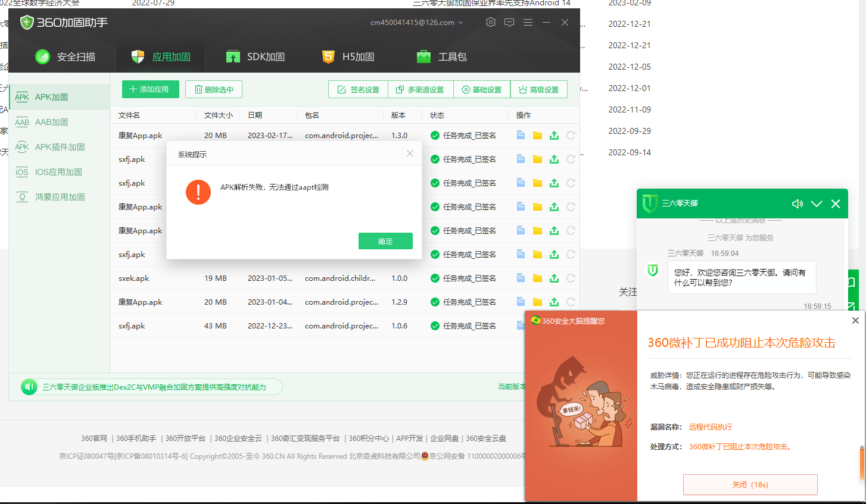Click refresh icon for sxek.apk row
Viewport: 866px width, 504px height.
click(571, 278)
